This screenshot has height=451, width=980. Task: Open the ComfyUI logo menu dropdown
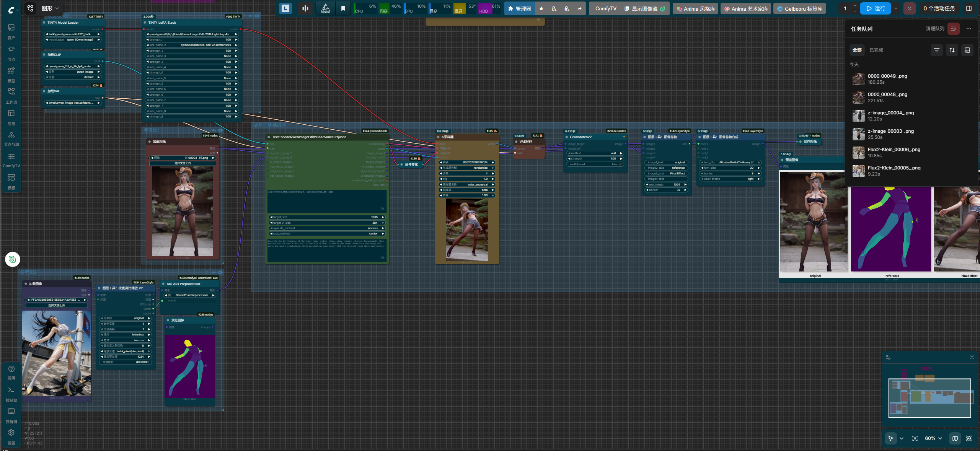coord(13,10)
